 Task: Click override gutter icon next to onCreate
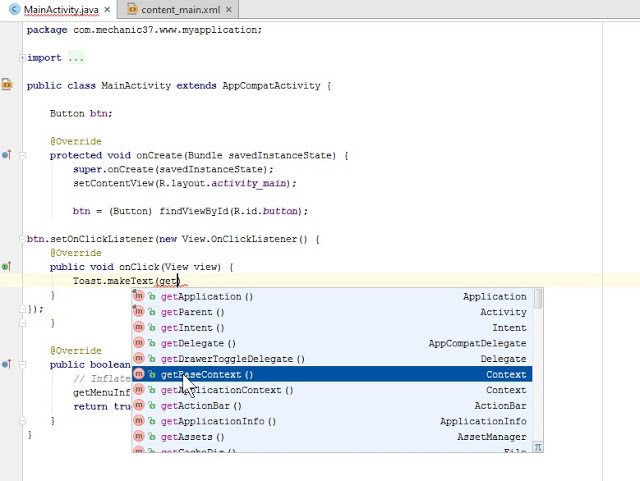coord(7,155)
